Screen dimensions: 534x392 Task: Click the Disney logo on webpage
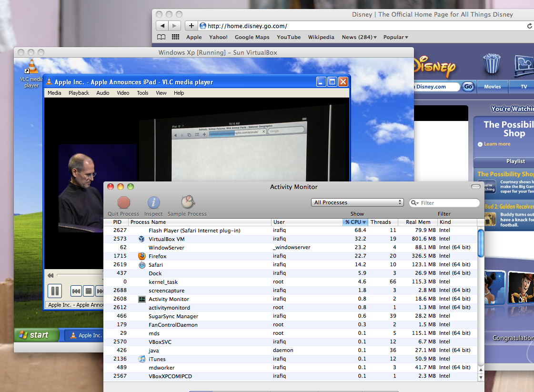(435, 66)
